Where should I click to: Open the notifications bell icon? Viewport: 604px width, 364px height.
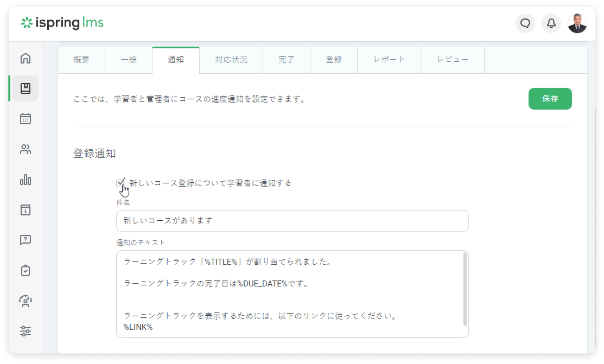tap(551, 23)
